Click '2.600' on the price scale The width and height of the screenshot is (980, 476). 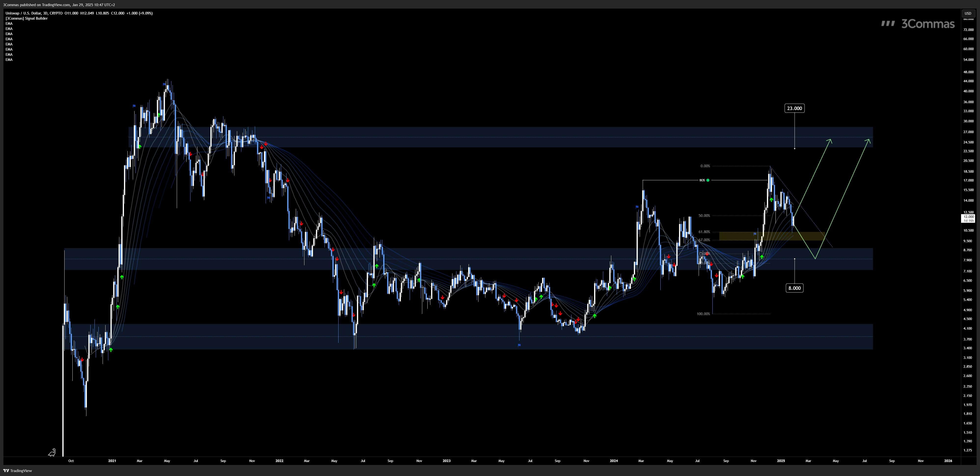click(x=968, y=376)
